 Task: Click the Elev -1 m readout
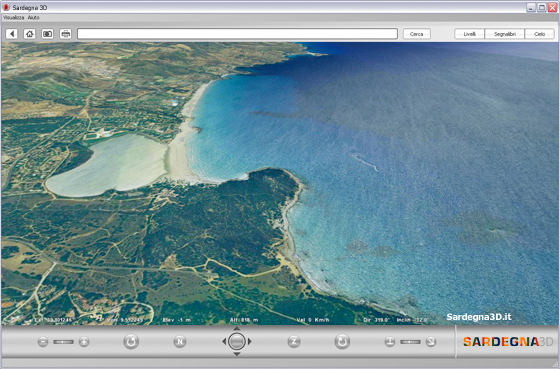(x=176, y=320)
